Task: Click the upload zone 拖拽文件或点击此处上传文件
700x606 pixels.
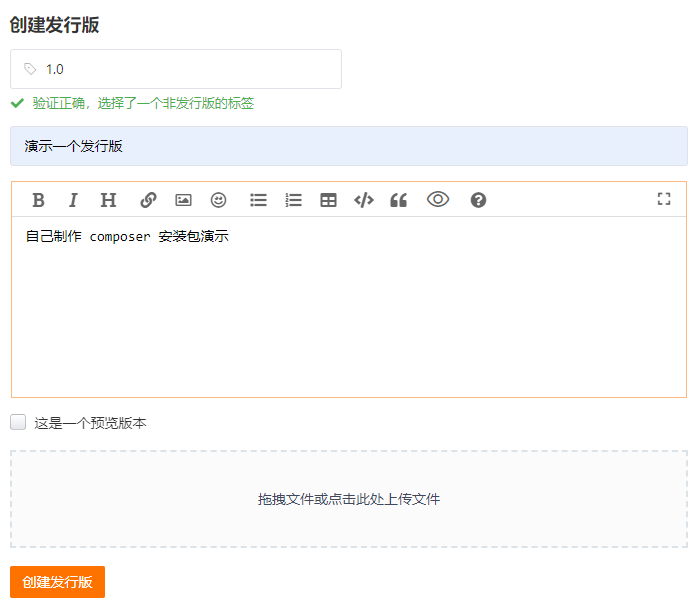Action: pyautogui.click(x=349, y=499)
